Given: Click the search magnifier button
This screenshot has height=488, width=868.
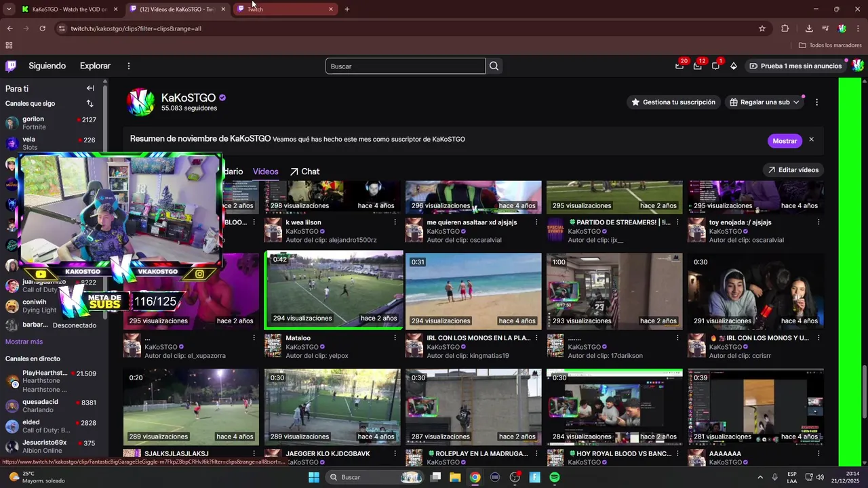Looking at the screenshot, I should coord(494,66).
